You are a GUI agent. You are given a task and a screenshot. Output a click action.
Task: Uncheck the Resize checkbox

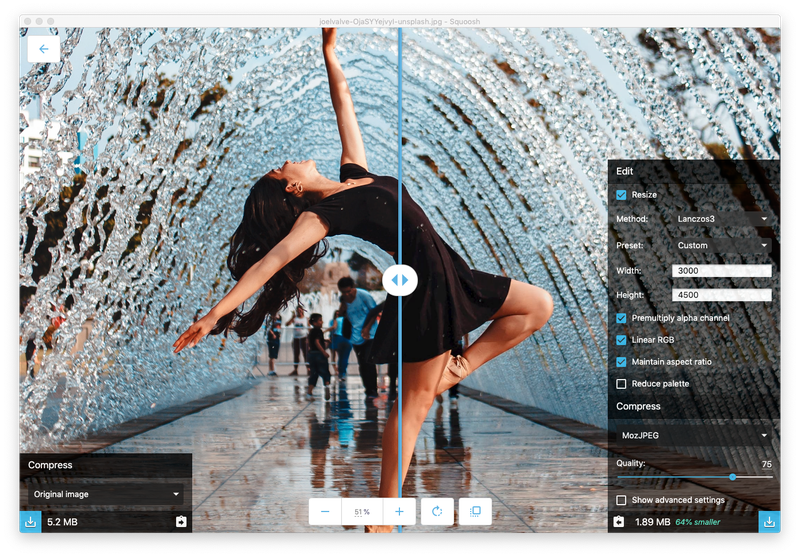[621, 195]
